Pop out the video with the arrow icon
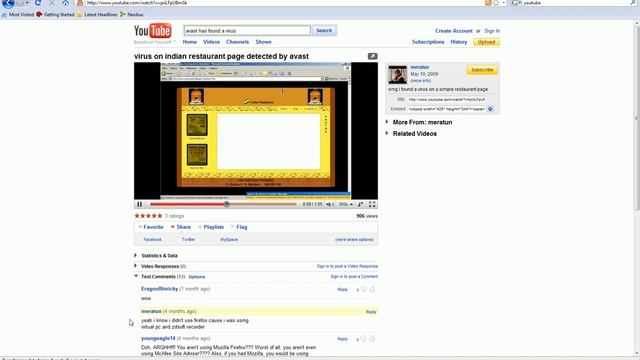Image resolution: width=640 pixels, height=360 pixels. 372,56
